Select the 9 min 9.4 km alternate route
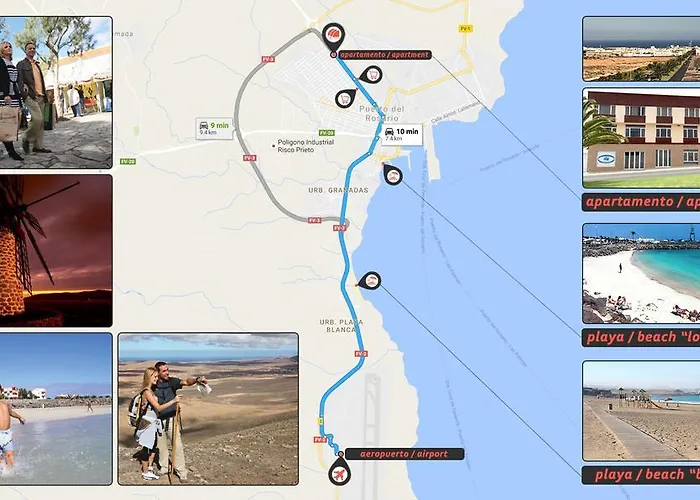Viewport: 700px width, 500px height. pyautogui.click(x=215, y=129)
